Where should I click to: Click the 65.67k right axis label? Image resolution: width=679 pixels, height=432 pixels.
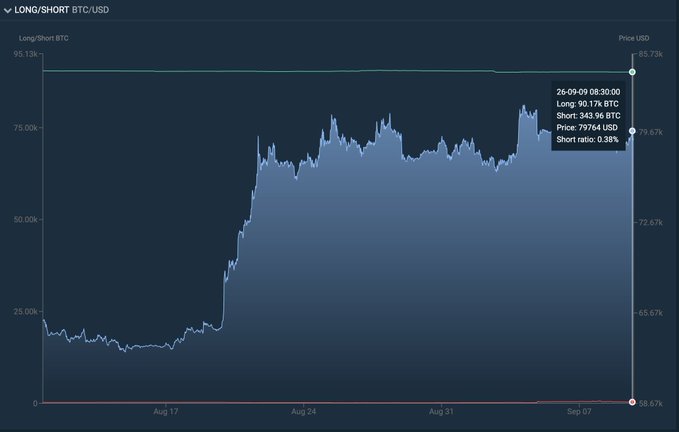pos(650,313)
